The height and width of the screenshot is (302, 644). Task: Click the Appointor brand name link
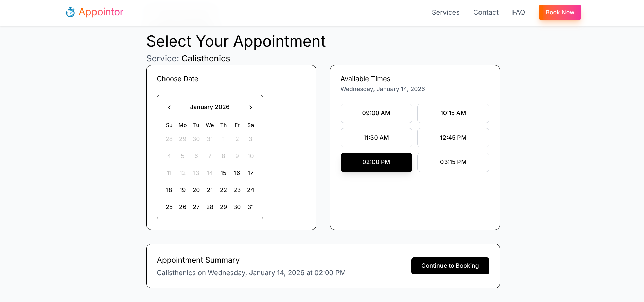pyautogui.click(x=101, y=12)
